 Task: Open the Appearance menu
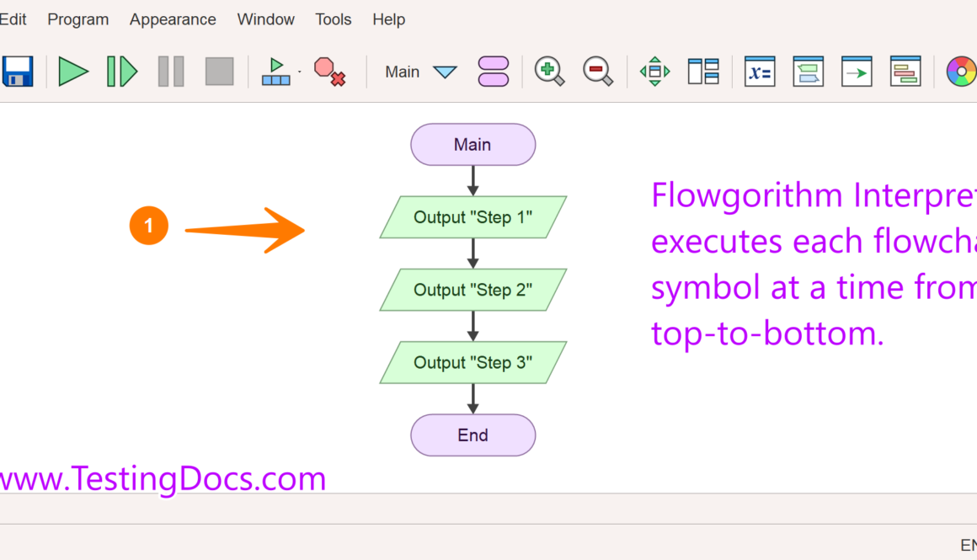tap(173, 19)
